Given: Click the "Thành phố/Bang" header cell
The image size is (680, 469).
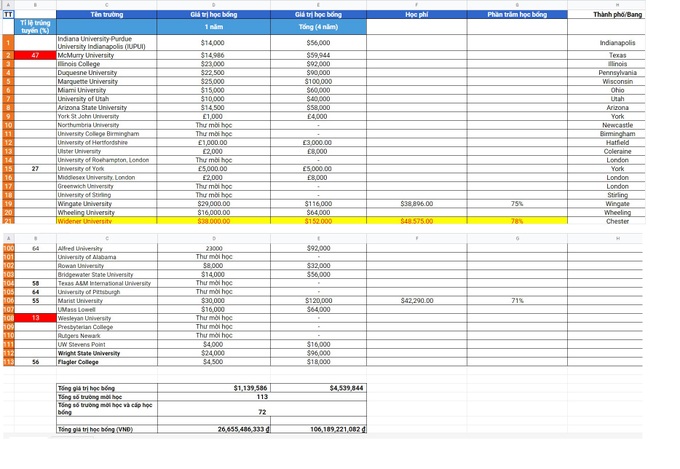Looking at the screenshot, I should coord(617,14).
